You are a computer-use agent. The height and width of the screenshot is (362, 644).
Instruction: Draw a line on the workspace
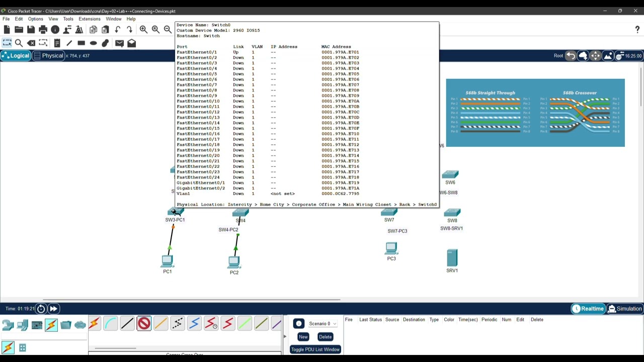pos(69,43)
